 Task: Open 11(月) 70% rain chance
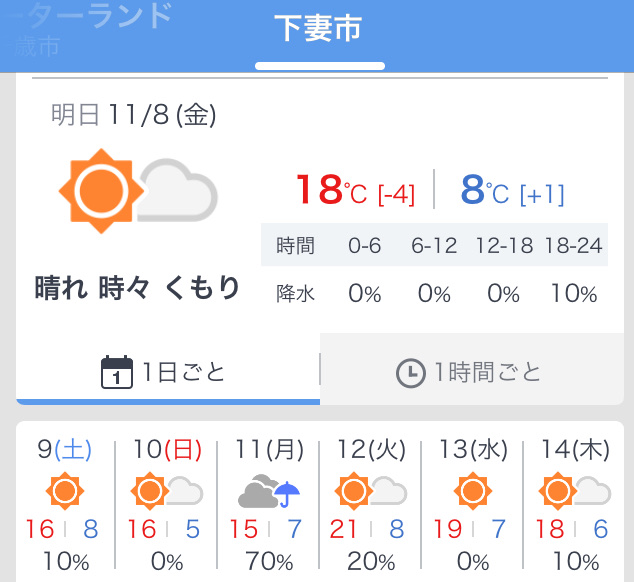pos(269,562)
